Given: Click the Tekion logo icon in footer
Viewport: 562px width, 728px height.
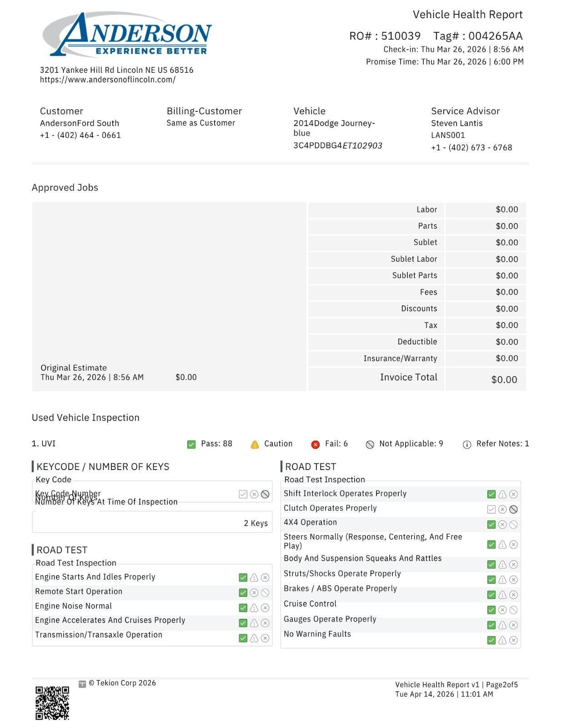Looking at the screenshot, I should [82, 684].
